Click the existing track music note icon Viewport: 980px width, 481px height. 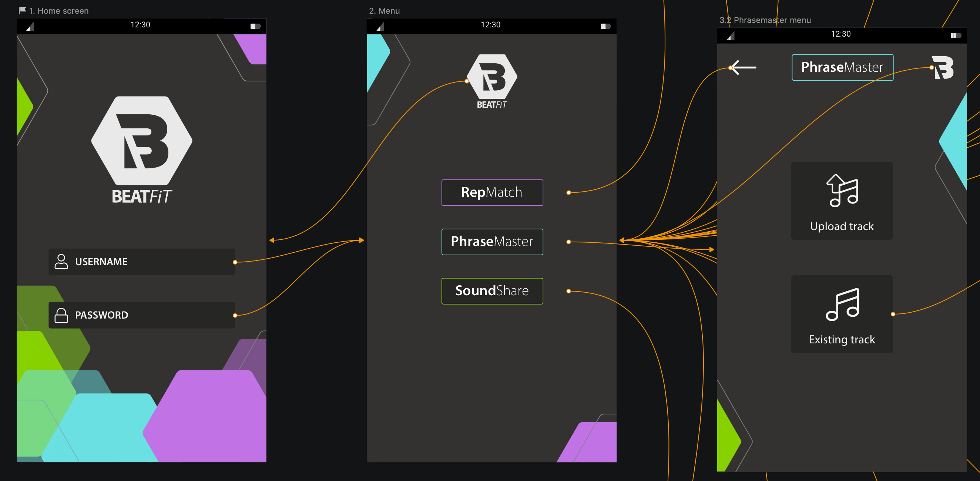(842, 304)
